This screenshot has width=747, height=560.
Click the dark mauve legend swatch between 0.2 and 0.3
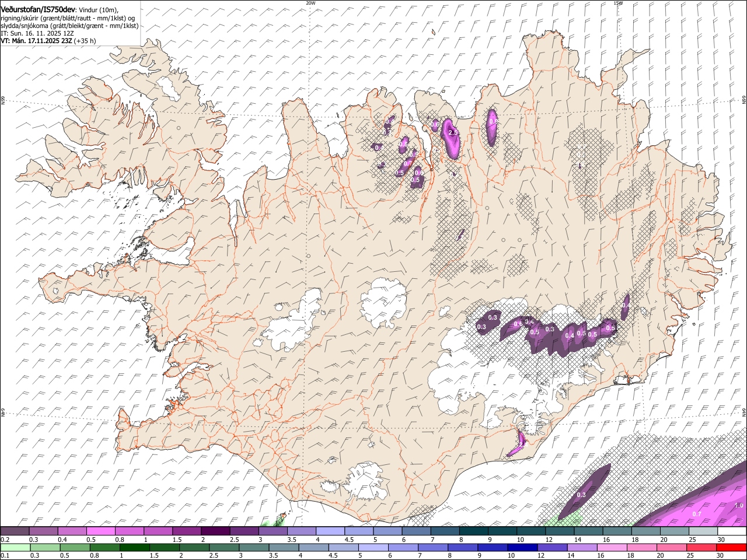coord(15,531)
